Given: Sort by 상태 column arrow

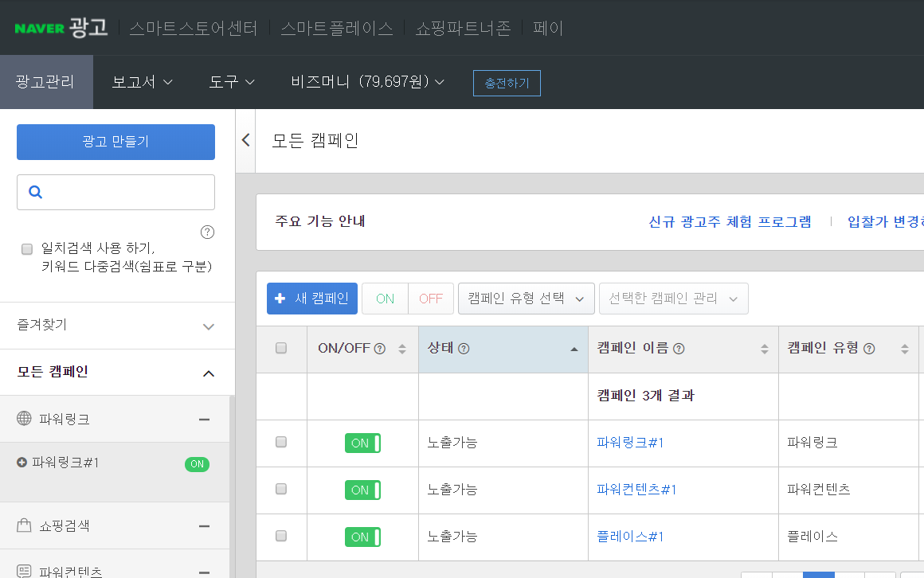Looking at the screenshot, I should pos(574,350).
